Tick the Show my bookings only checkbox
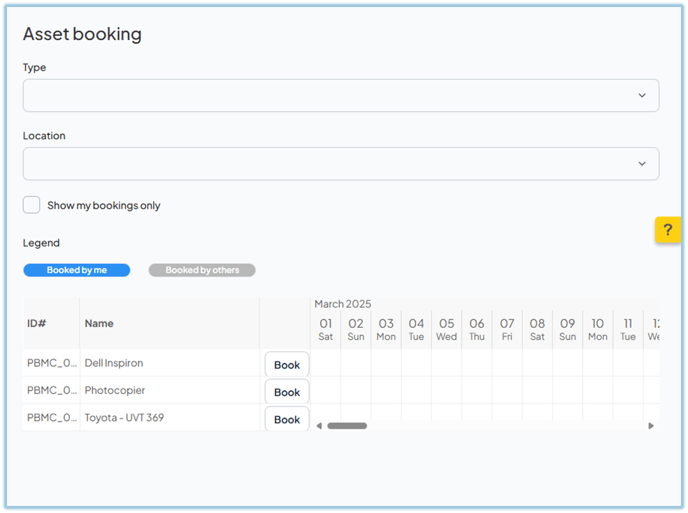This screenshot has width=688, height=513. (32, 205)
